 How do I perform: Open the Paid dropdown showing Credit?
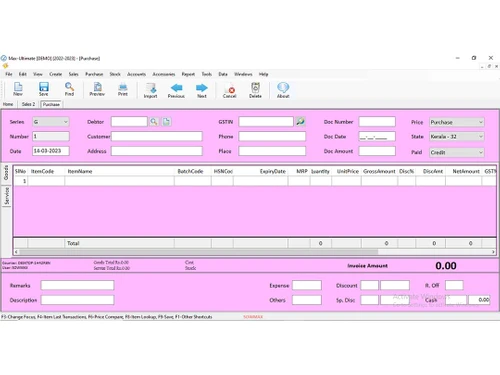[456, 152]
